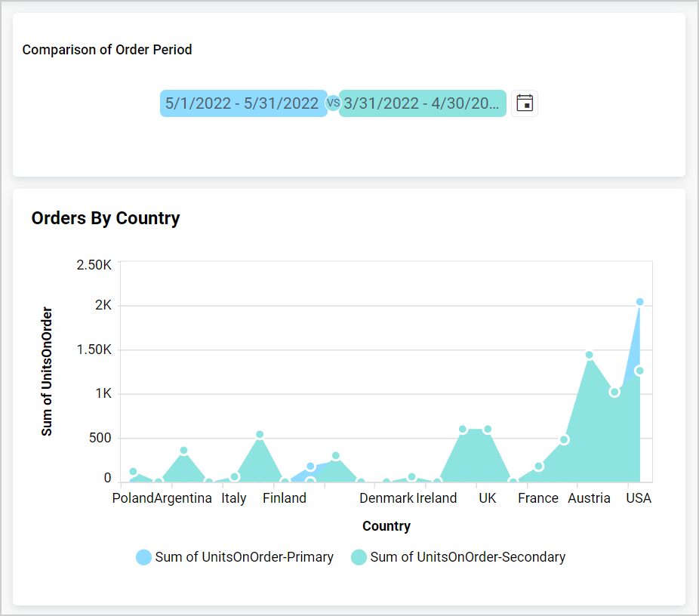Click the Comparison of Order Period header
This screenshot has height=616, width=699.
click(106, 50)
